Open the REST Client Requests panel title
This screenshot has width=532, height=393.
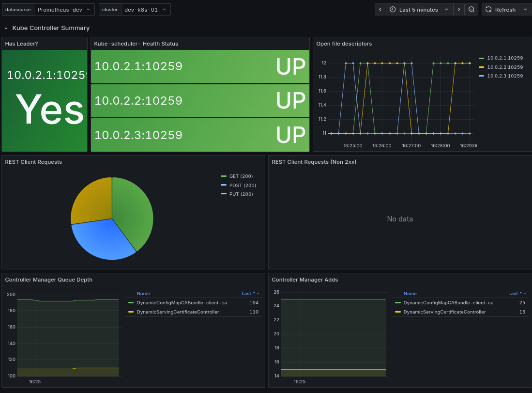coord(33,162)
